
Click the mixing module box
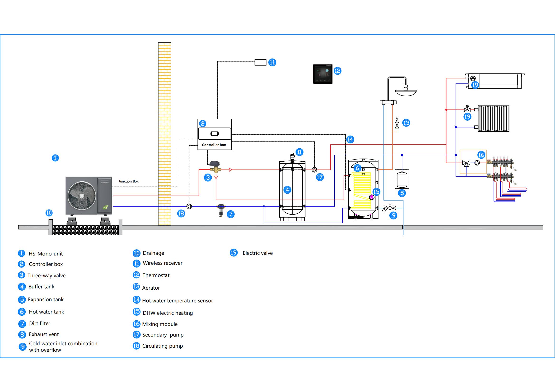coord(473,162)
